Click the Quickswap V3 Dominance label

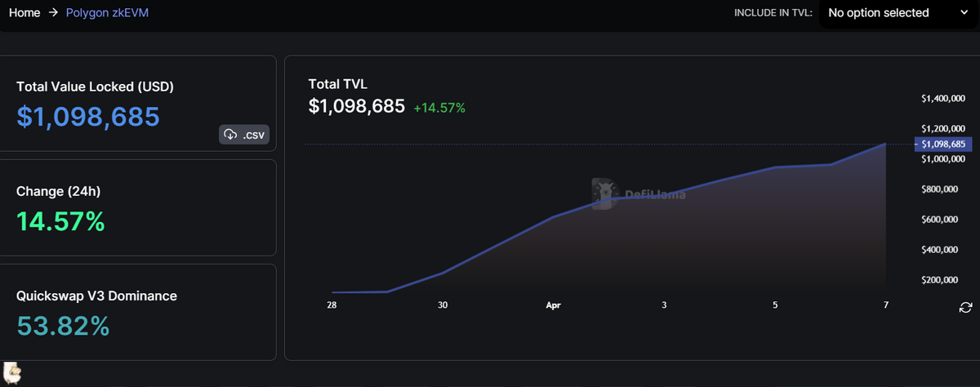(96, 296)
